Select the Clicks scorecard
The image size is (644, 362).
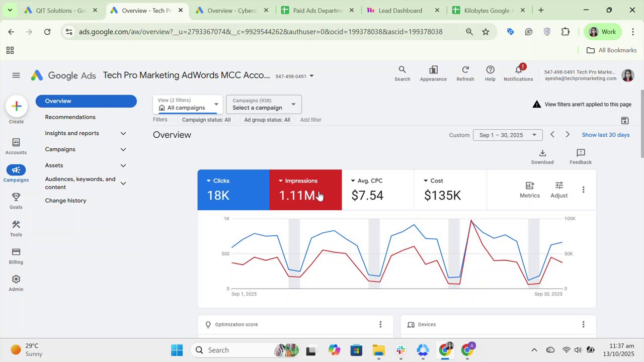(233, 190)
